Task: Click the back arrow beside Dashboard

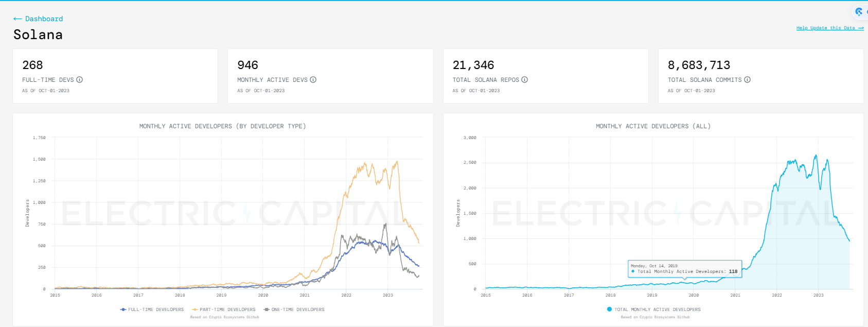Action: 17,19
